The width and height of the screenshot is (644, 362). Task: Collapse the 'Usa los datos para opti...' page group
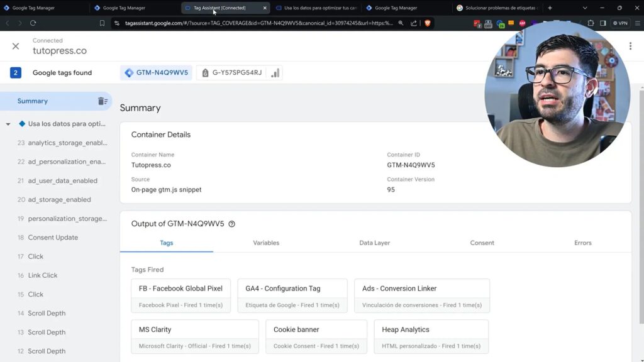click(8, 124)
